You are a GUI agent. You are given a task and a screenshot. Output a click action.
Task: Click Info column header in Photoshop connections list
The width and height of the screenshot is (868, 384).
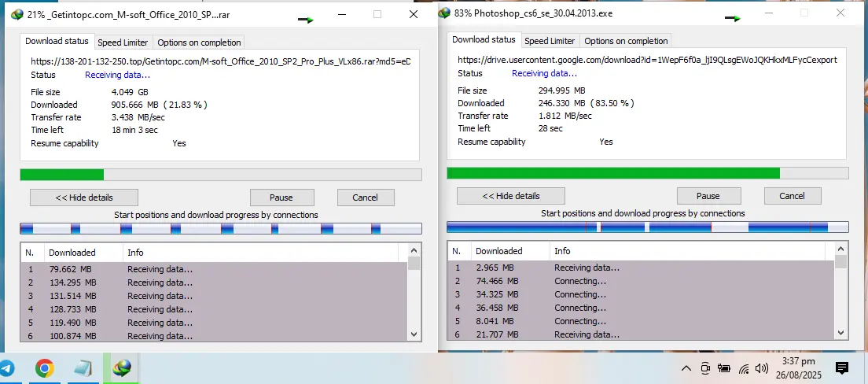click(689, 251)
